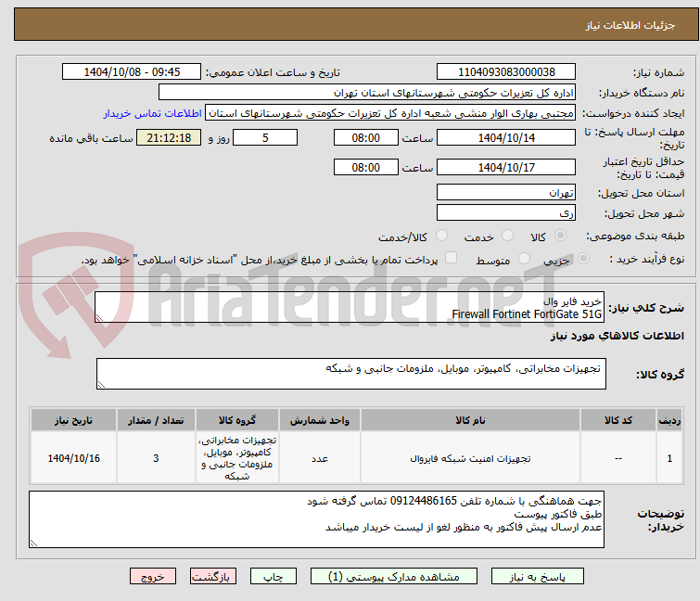700x601 pixels.
Task: Click the delivery city field ری
Action: (506, 212)
